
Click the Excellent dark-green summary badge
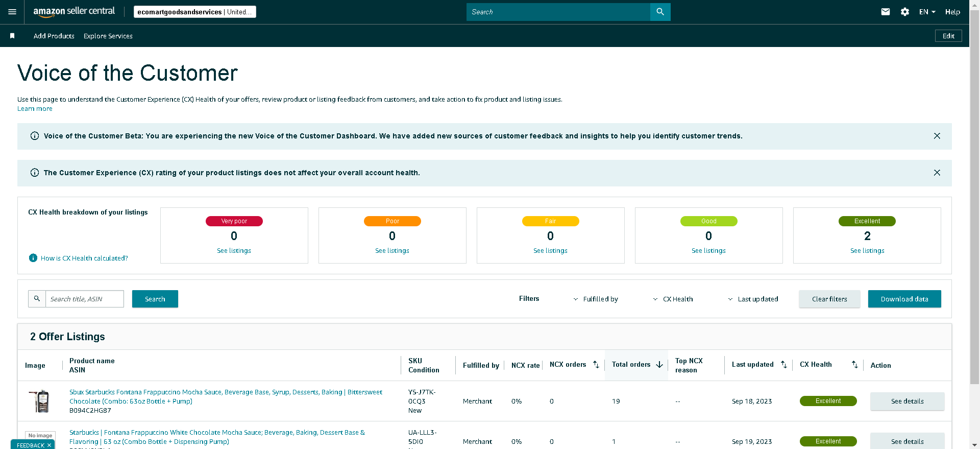click(x=867, y=221)
